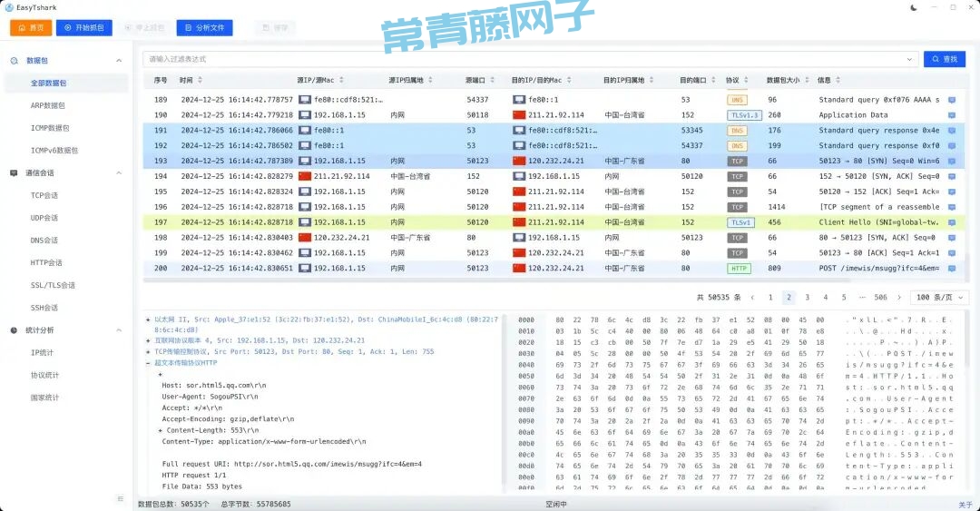Screen dimensions: 980x511
Task: Collapse the 数据包 sidebar section
Action: [119, 61]
